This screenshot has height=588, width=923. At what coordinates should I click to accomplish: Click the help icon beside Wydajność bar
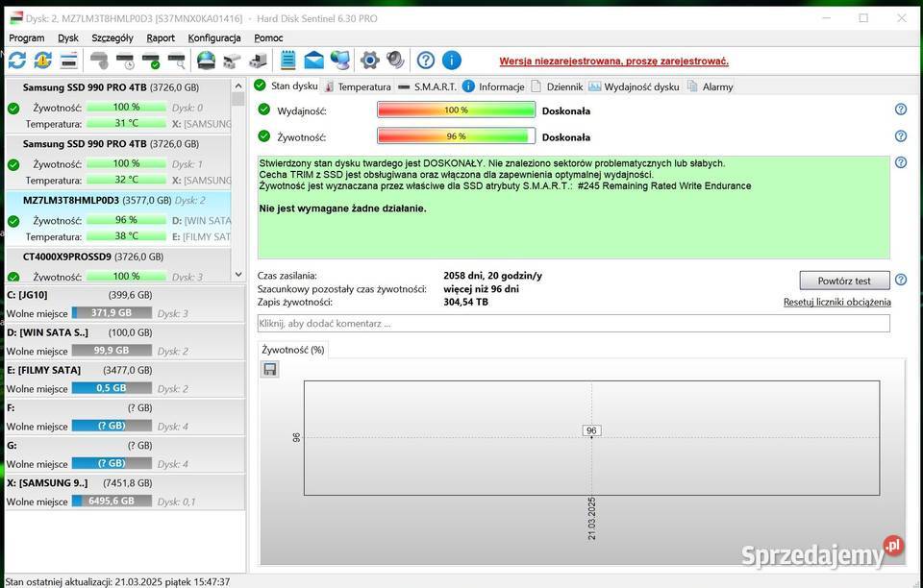[x=901, y=110]
